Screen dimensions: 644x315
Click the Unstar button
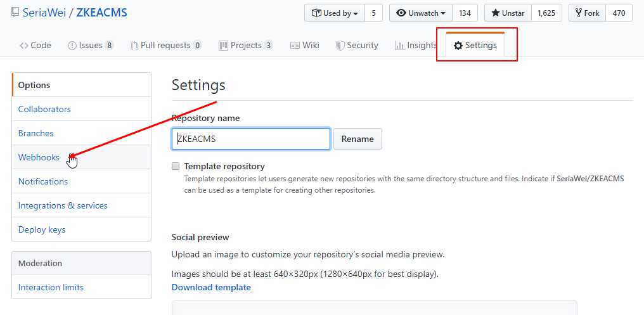coord(508,13)
